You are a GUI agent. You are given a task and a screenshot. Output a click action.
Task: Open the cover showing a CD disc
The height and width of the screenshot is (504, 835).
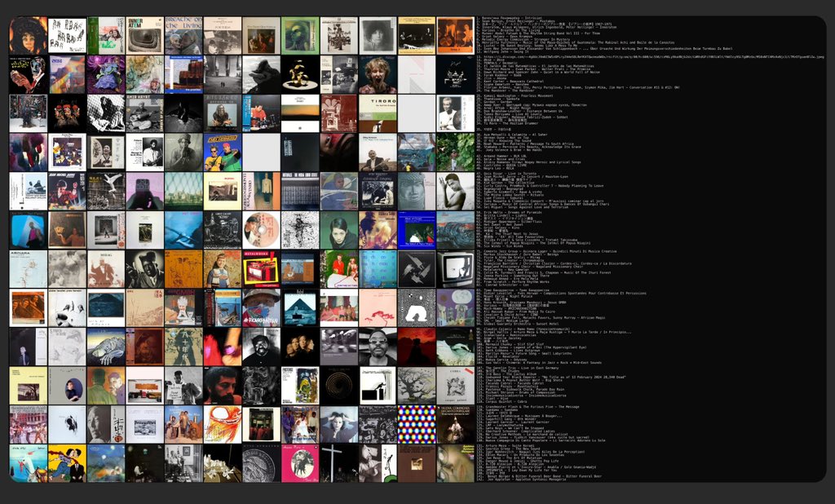click(x=262, y=230)
